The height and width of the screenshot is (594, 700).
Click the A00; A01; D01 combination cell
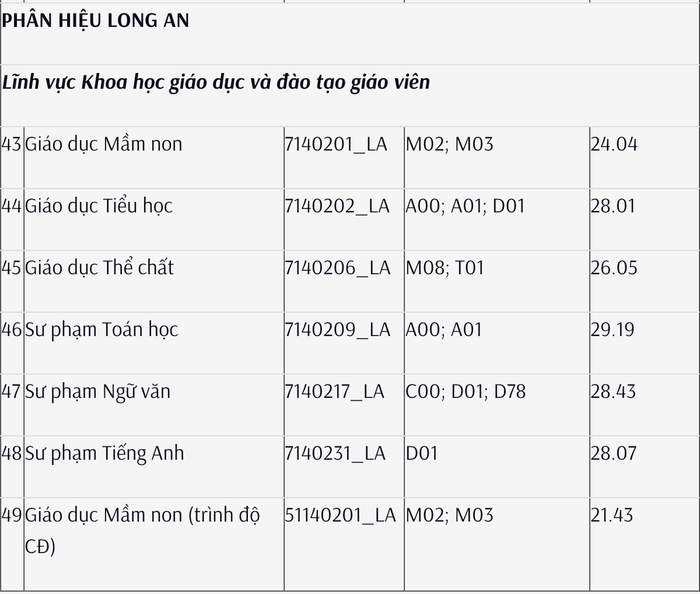465,206
